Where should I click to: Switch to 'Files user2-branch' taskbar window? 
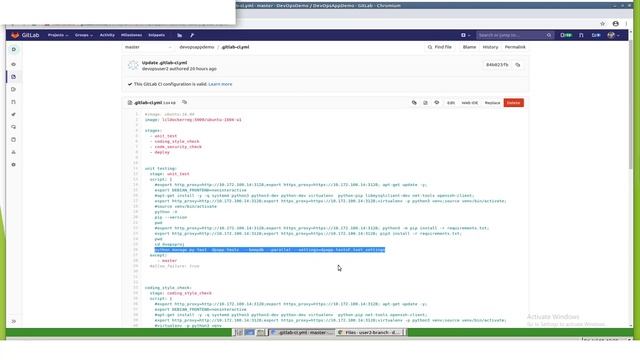pyautogui.click(x=370, y=333)
